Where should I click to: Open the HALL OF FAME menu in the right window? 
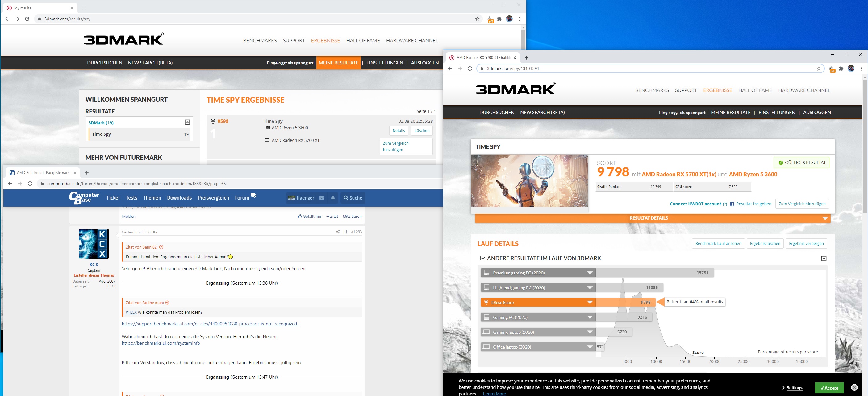pyautogui.click(x=755, y=90)
